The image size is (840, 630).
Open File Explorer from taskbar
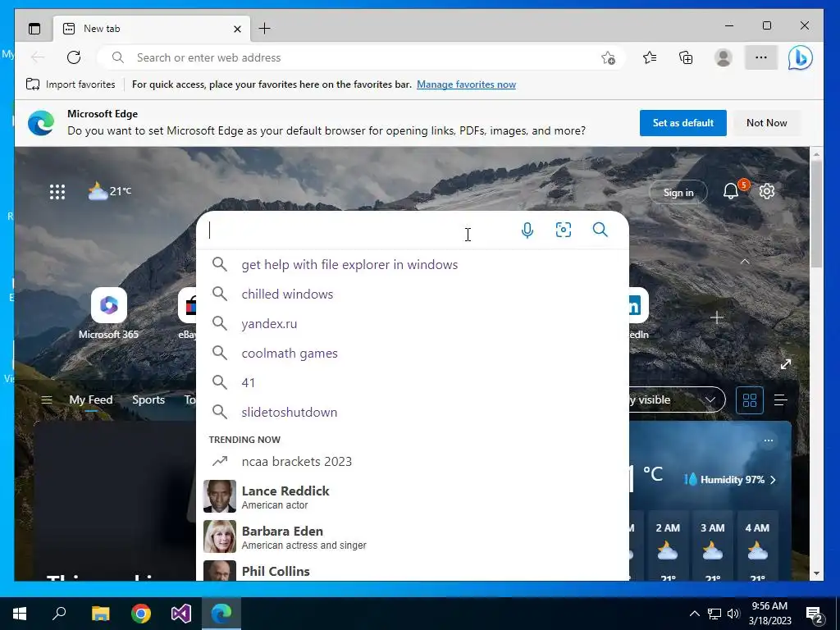pos(100,614)
